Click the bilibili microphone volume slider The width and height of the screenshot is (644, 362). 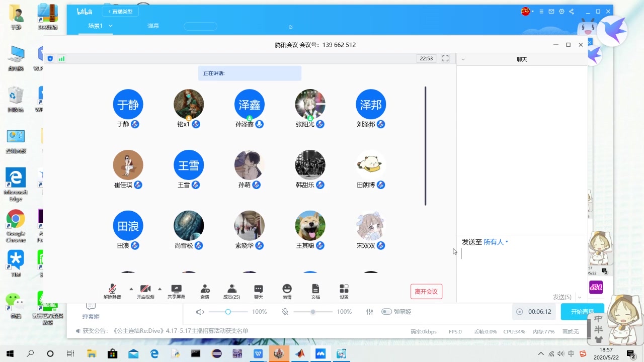click(313, 312)
